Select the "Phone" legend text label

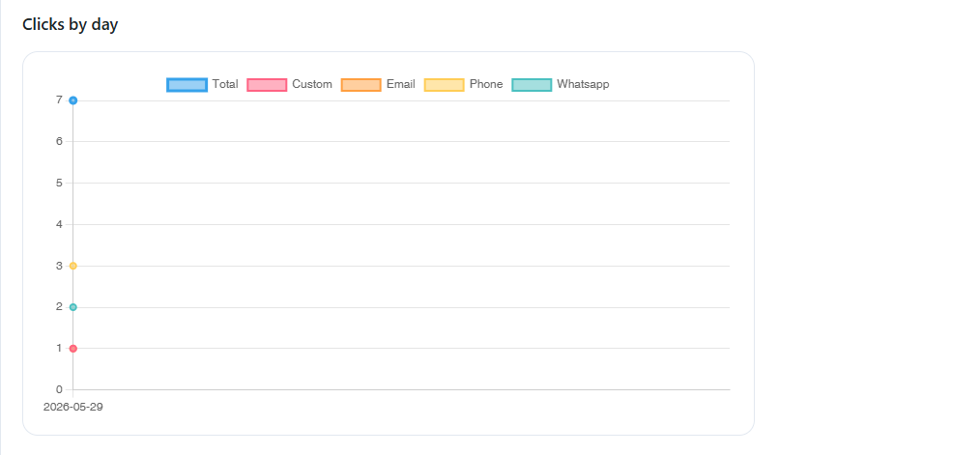(486, 84)
